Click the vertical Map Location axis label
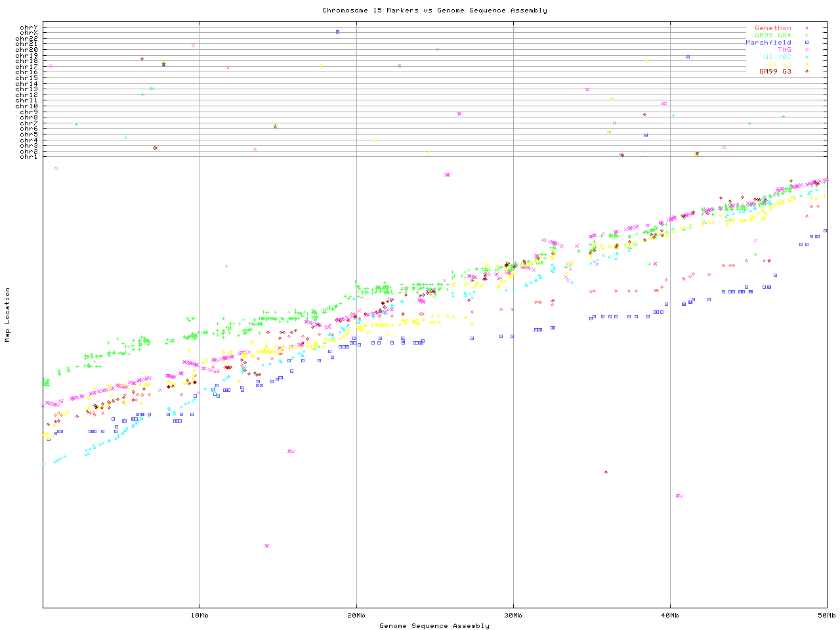840x630 pixels. [8, 315]
